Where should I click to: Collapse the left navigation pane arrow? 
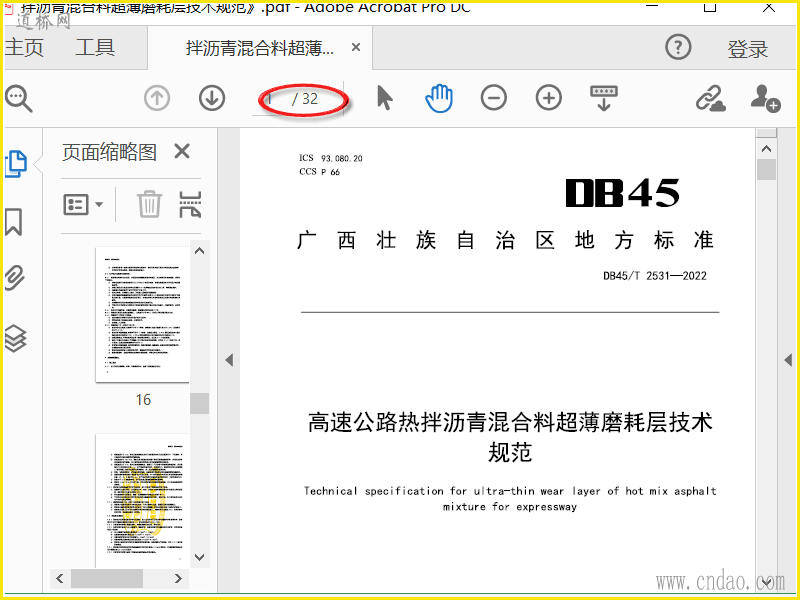pos(229,360)
